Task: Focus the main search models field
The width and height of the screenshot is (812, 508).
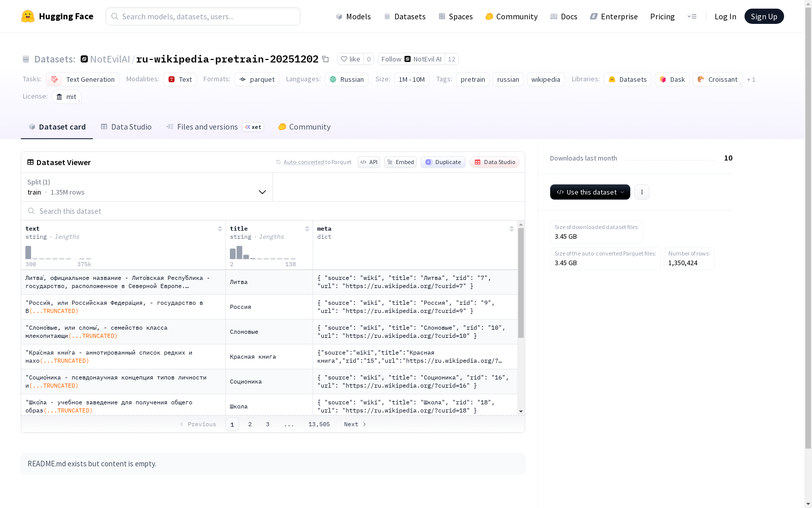Action: [x=203, y=16]
